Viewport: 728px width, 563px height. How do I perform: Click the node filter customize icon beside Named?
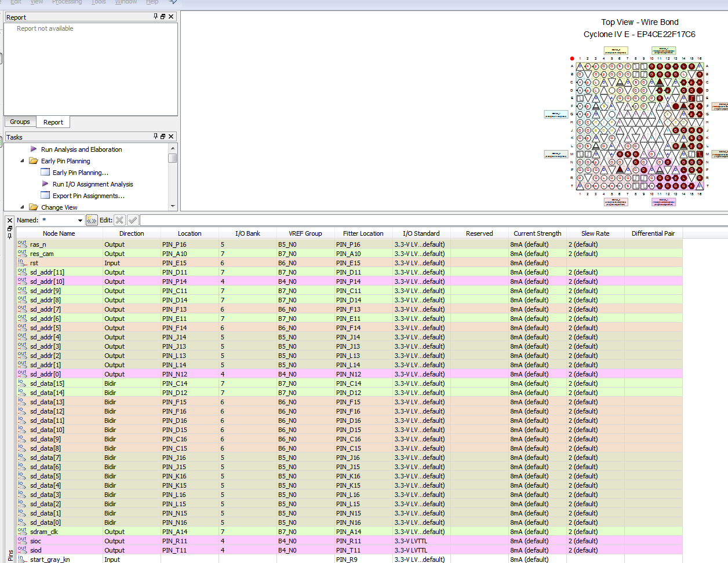(92, 220)
